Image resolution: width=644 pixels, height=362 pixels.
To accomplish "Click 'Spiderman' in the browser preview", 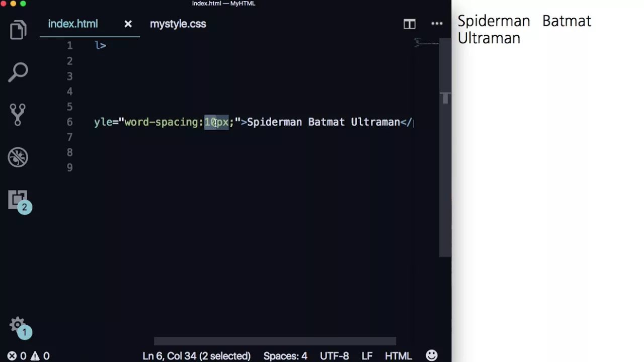I will coord(494,22).
